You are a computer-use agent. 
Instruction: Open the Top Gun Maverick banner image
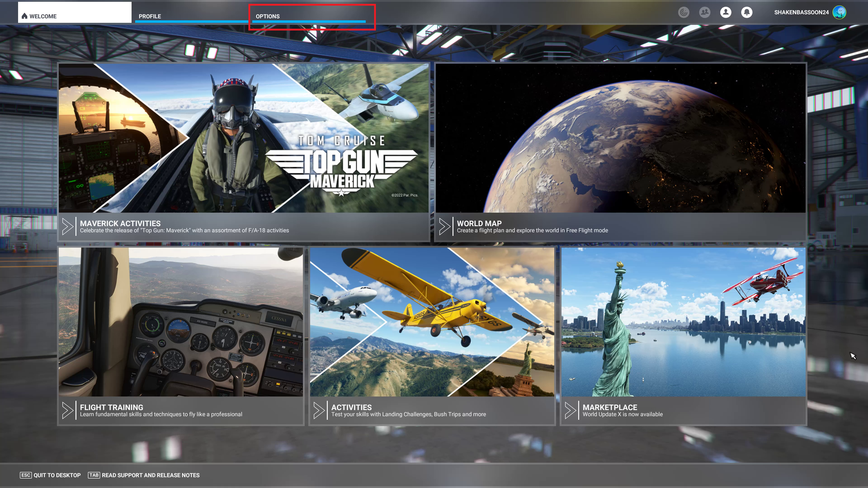tap(243, 138)
